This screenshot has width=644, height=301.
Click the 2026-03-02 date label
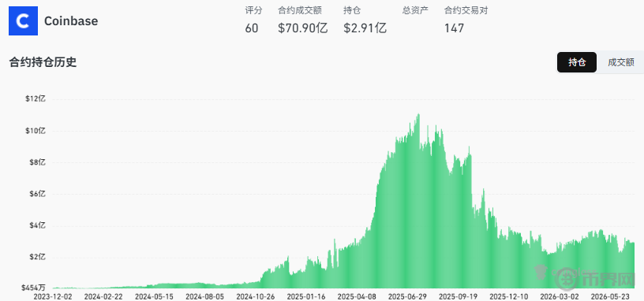[x=560, y=296]
